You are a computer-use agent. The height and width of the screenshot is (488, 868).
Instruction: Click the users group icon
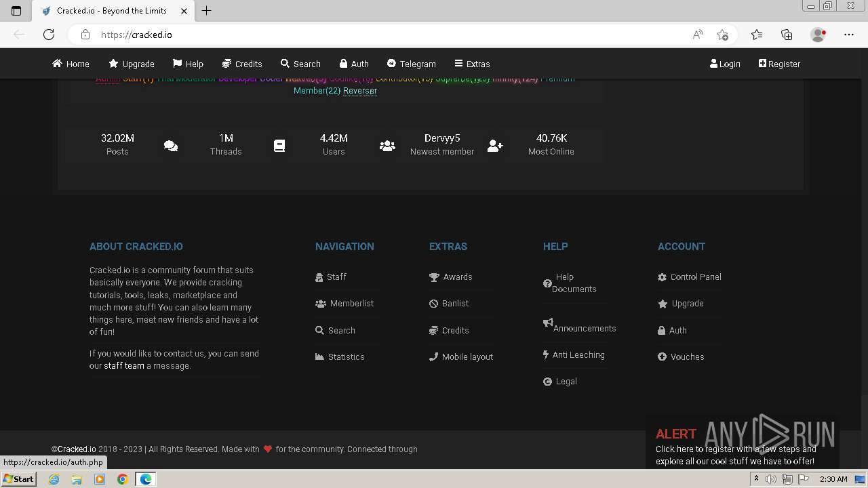[x=387, y=146]
